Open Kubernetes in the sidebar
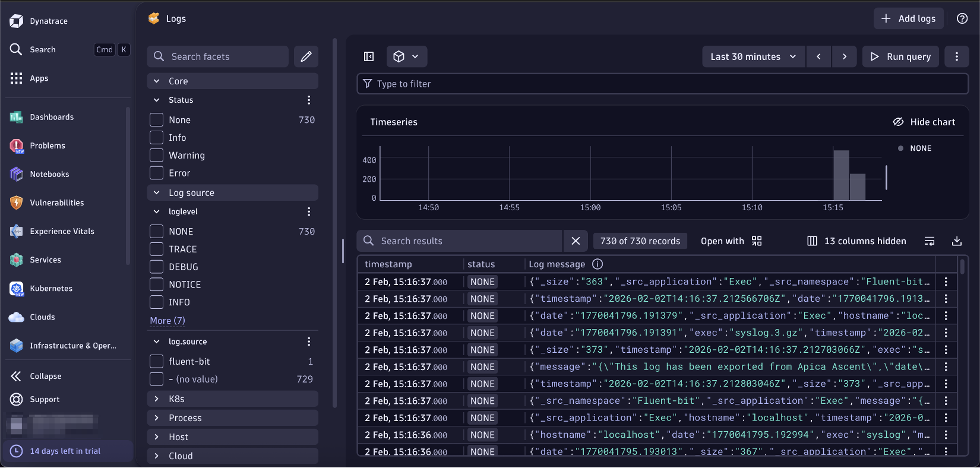 click(51, 289)
